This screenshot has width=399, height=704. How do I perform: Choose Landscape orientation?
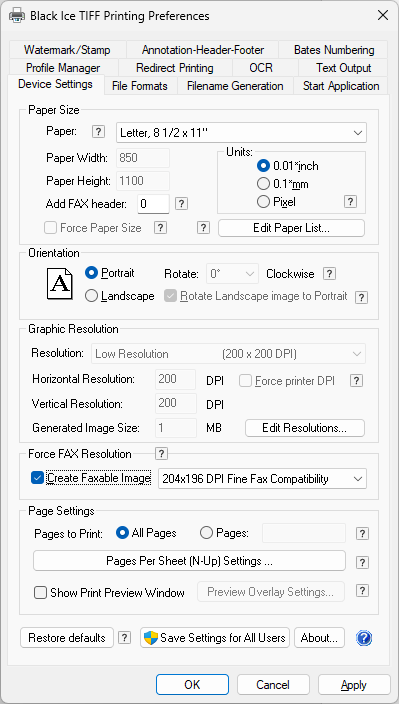click(x=91, y=296)
